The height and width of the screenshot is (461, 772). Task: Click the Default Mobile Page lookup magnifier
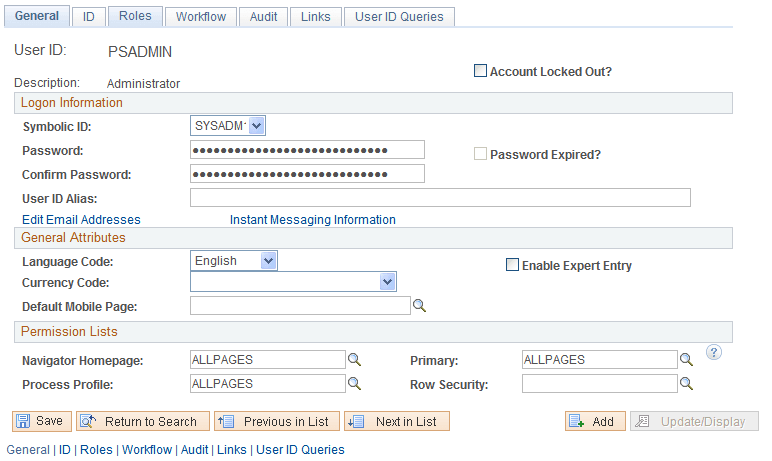click(x=421, y=306)
